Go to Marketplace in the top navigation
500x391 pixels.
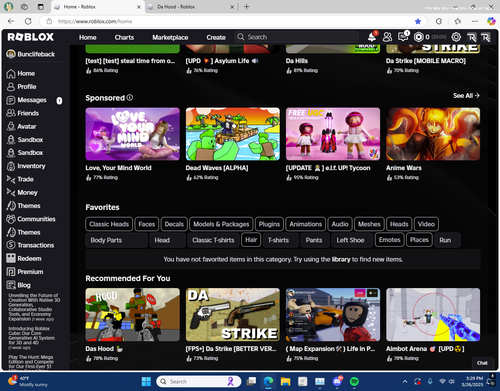(170, 37)
